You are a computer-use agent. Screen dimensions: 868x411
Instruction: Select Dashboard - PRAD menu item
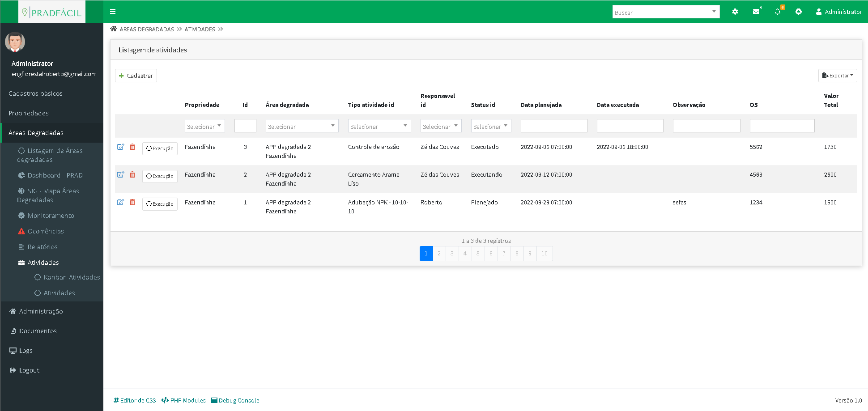pyautogui.click(x=55, y=175)
